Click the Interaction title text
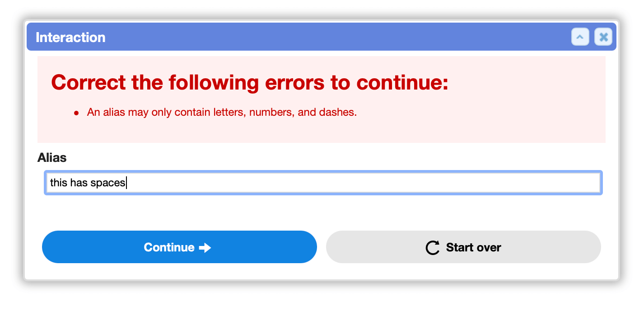644x312 pixels. (70, 37)
